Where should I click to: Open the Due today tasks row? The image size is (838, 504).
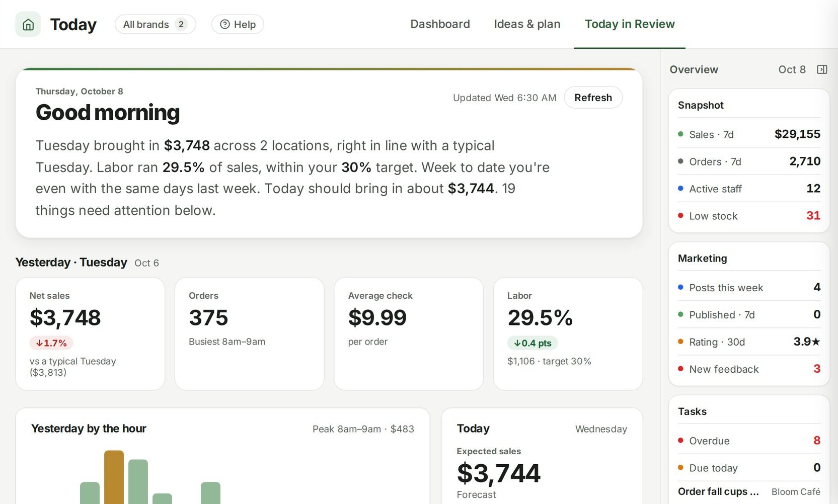749,468
